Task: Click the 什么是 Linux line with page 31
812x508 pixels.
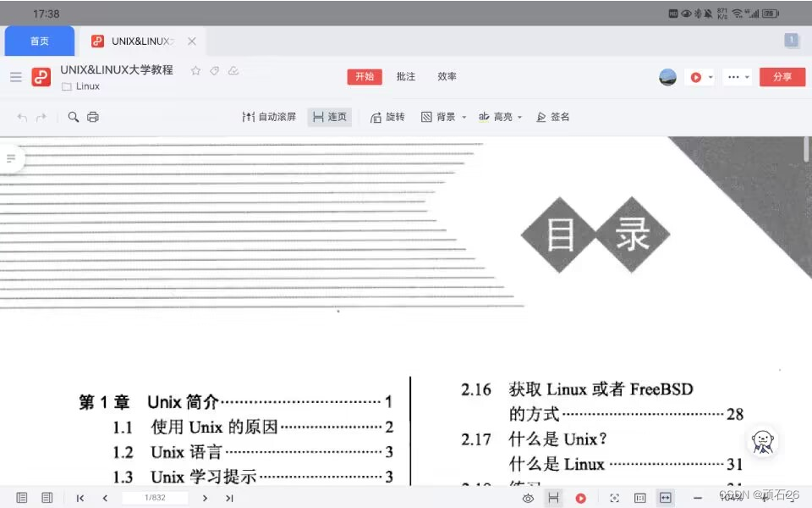Action: [626, 464]
